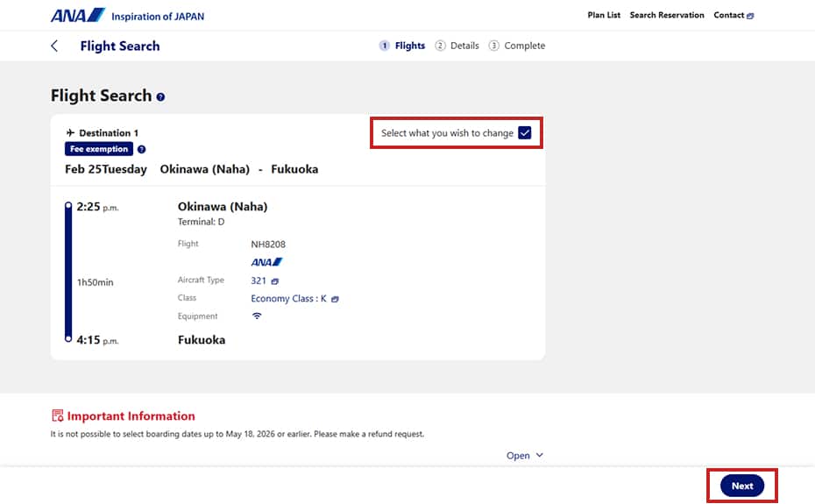Toggle the Select what you wish to change checkbox

click(524, 132)
